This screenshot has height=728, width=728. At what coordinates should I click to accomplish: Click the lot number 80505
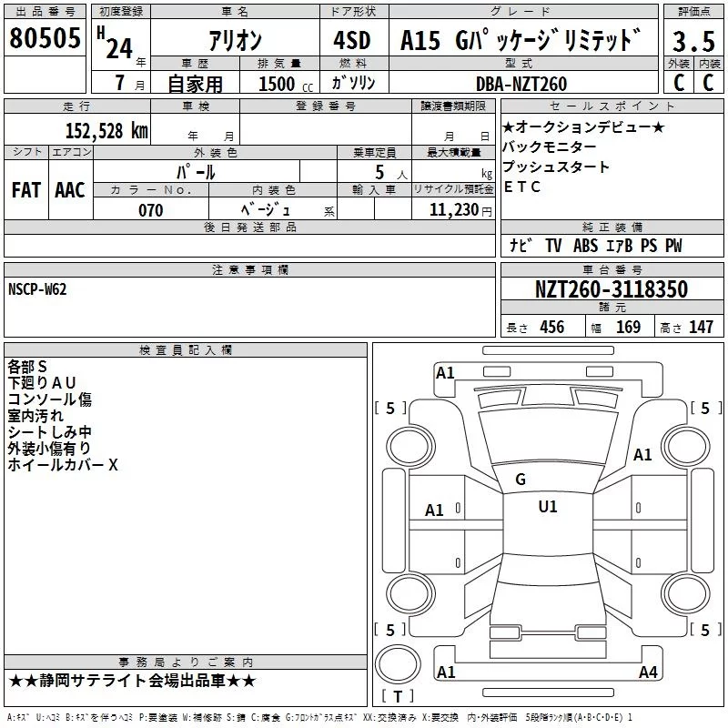(x=45, y=38)
